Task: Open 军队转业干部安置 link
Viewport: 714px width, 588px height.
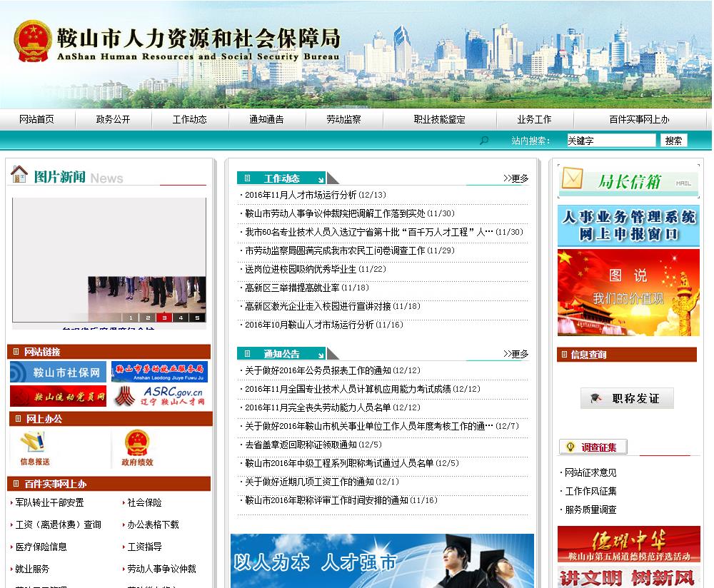Action: click(49, 502)
